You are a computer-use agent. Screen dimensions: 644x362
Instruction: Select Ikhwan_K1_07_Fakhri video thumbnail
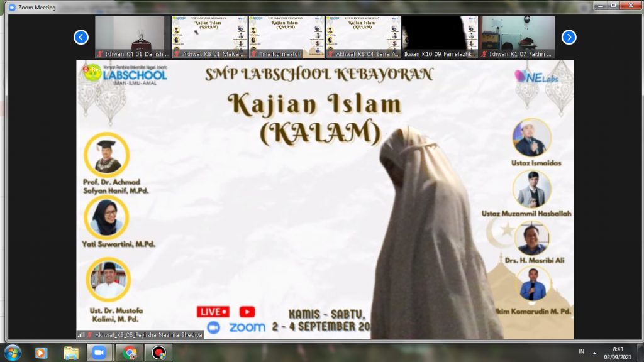click(x=518, y=36)
